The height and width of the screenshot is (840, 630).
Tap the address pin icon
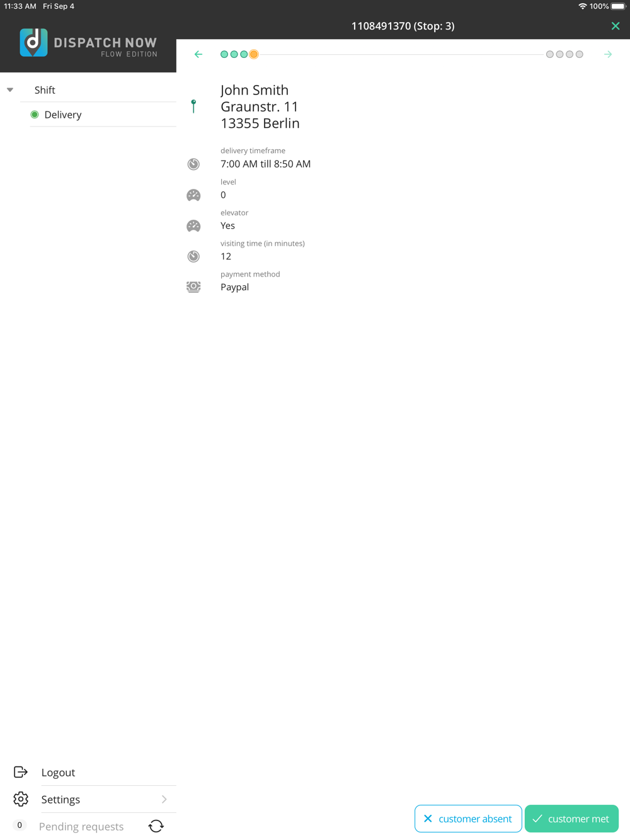(193, 106)
